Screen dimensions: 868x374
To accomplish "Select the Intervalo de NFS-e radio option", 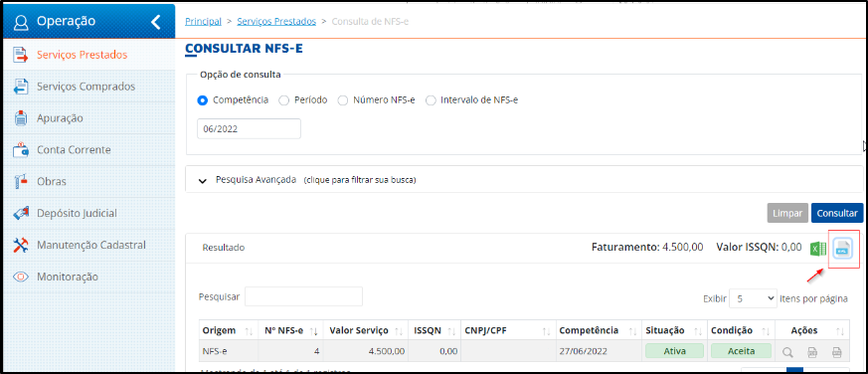I will tap(431, 100).
